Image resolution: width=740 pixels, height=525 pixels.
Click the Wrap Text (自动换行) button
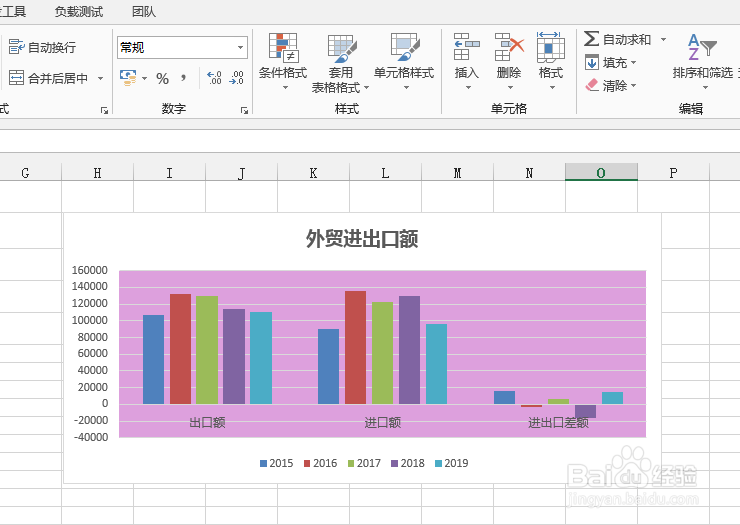pyautogui.click(x=42, y=47)
